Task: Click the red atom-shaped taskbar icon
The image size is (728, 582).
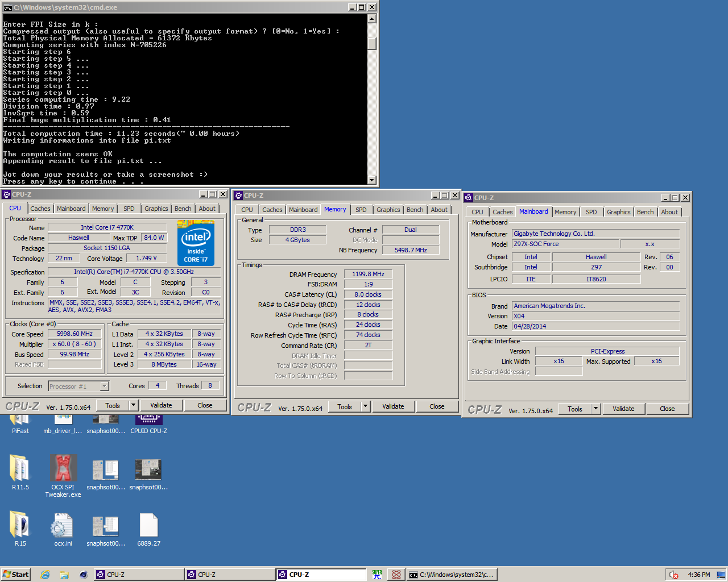Action: point(396,575)
